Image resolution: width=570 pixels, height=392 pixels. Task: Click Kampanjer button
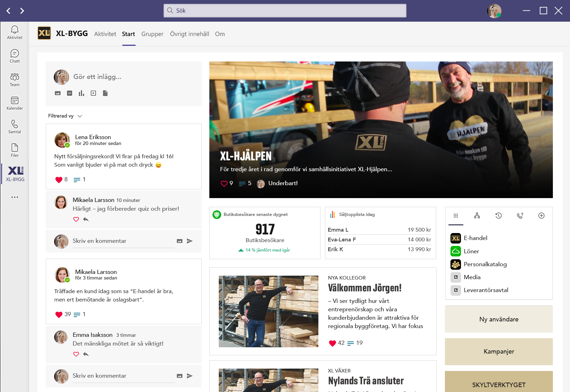click(x=499, y=351)
